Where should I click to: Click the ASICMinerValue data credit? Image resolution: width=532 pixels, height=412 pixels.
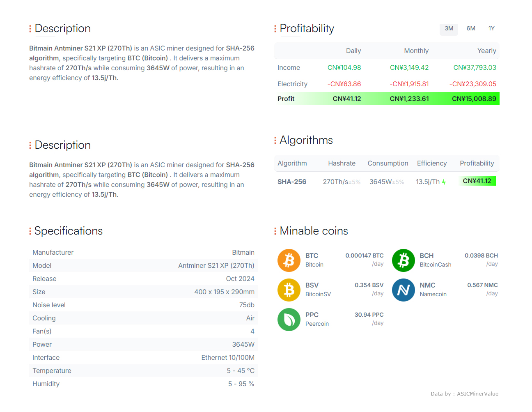click(x=477, y=394)
